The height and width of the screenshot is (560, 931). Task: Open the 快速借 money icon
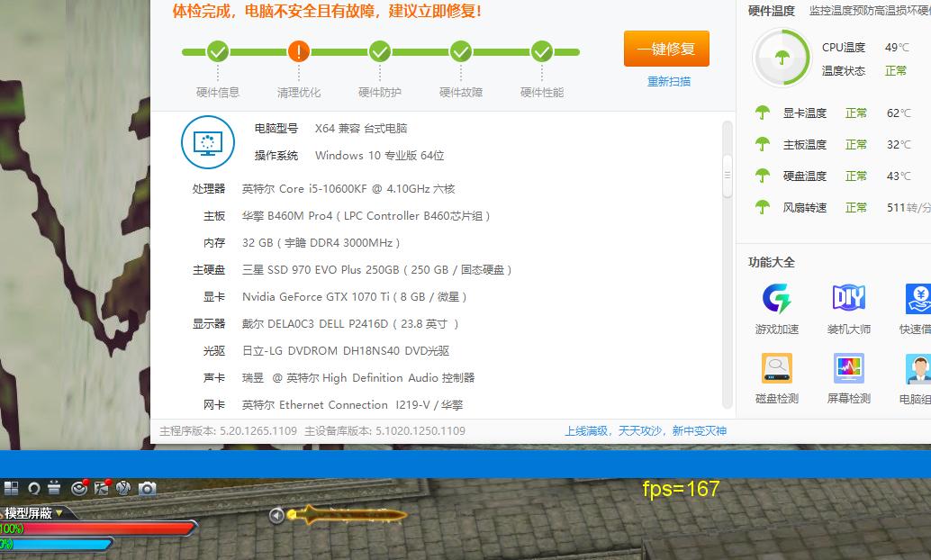coord(918,298)
